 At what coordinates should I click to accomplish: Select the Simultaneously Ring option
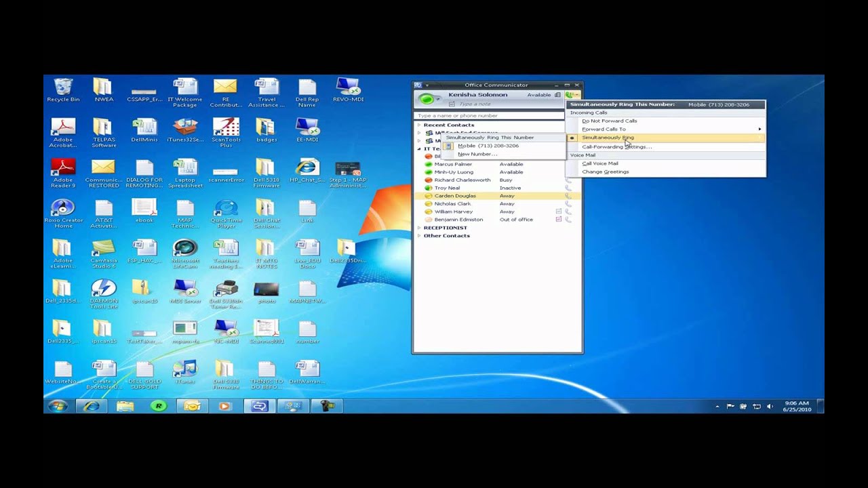point(608,138)
